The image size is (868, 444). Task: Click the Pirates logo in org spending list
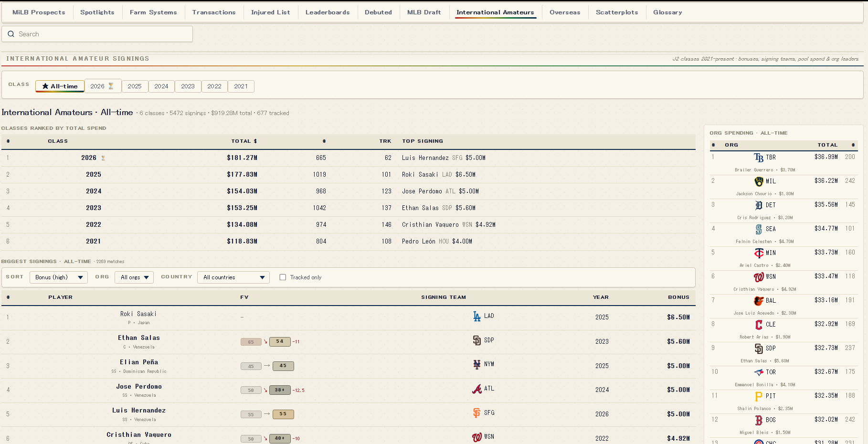point(759,396)
